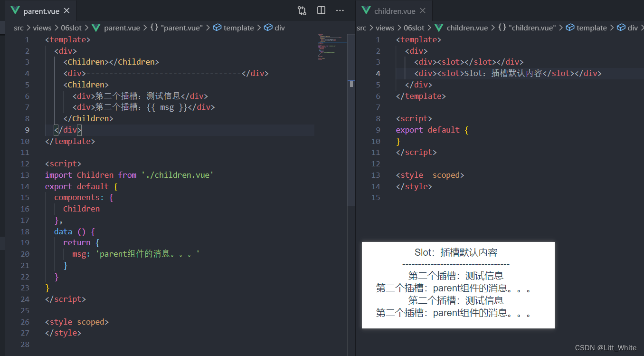Click the import Children statement on line 13
644x356 pixels.
(x=129, y=175)
